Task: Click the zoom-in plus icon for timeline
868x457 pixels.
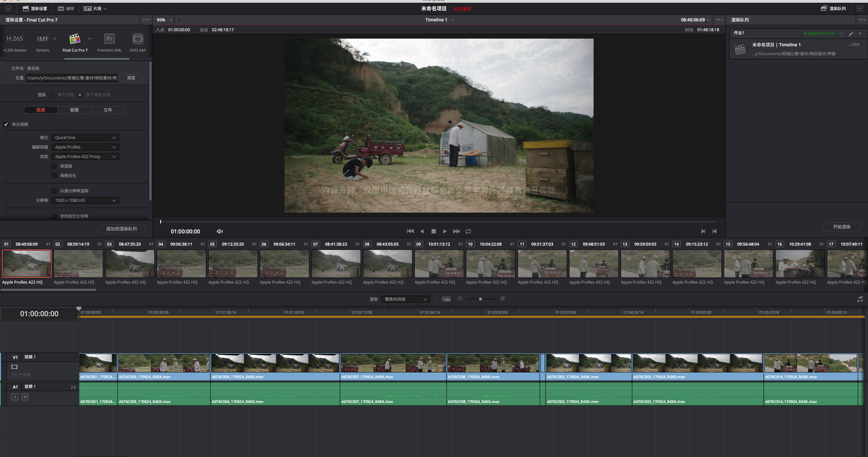Action: pyautogui.click(x=502, y=298)
